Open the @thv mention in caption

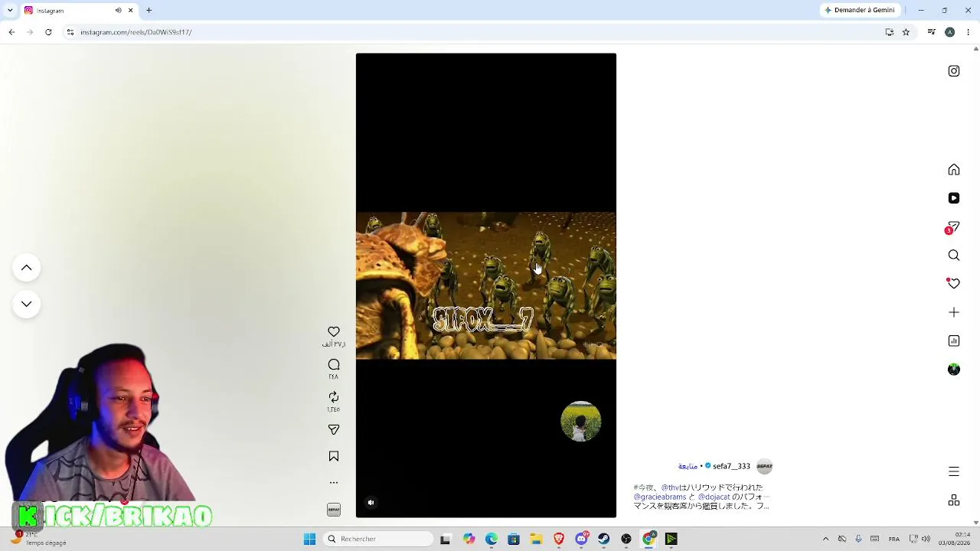pos(670,487)
